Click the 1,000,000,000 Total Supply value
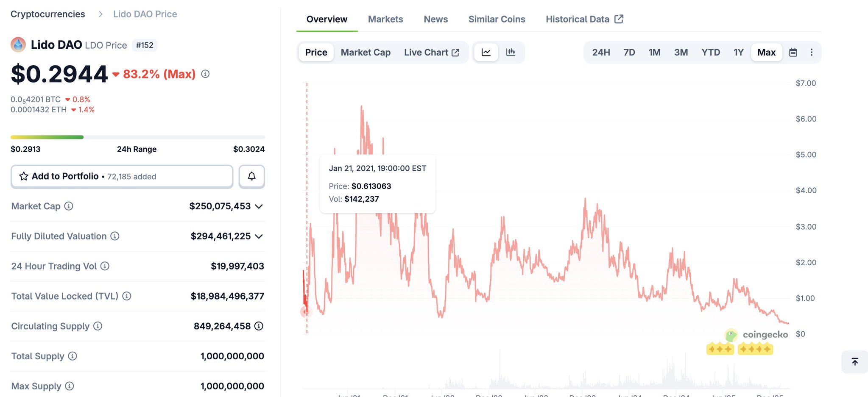Image resolution: width=868 pixels, height=397 pixels. pyautogui.click(x=232, y=356)
